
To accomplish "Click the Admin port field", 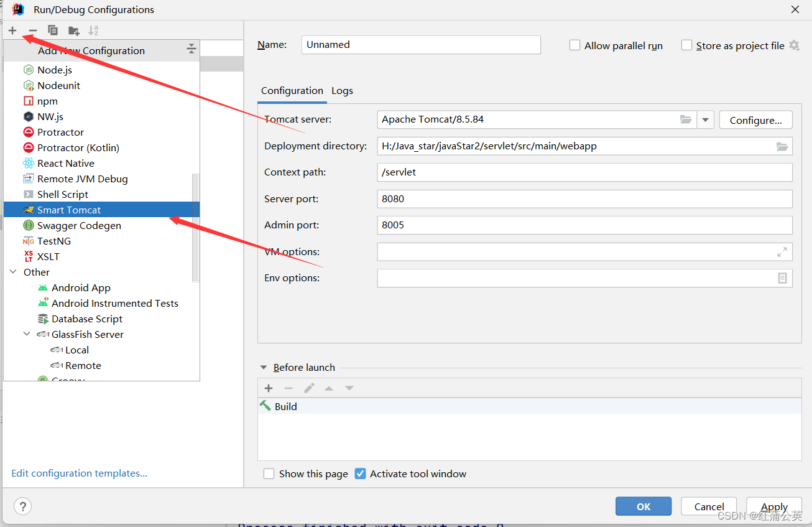I will click(584, 225).
